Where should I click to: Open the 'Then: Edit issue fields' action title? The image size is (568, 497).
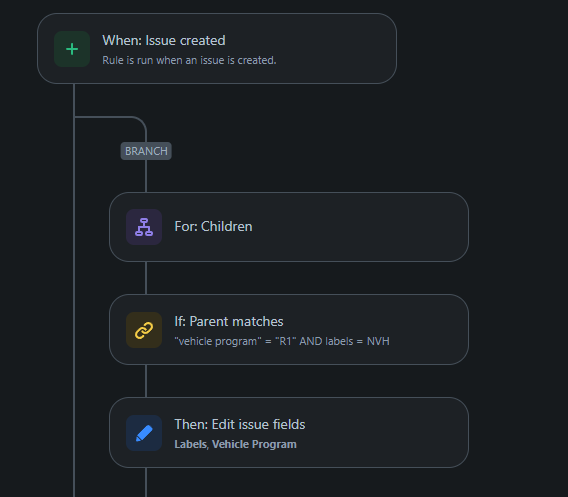[x=239, y=424]
